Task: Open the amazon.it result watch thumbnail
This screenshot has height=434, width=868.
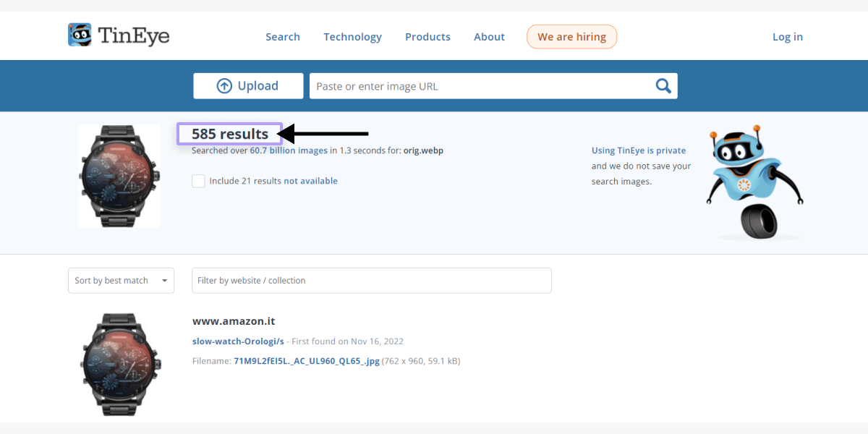Action: (x=119, y=365)
